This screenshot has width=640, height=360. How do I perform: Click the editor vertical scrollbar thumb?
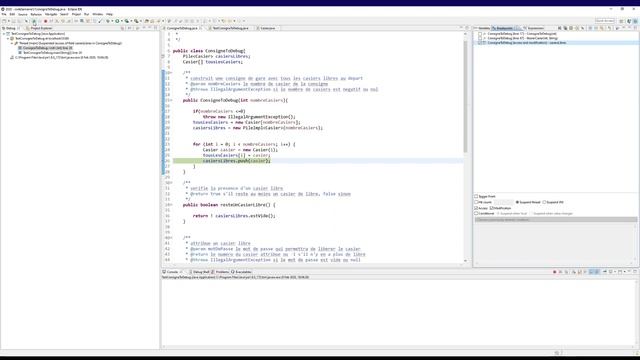click(x=465, y=97)
